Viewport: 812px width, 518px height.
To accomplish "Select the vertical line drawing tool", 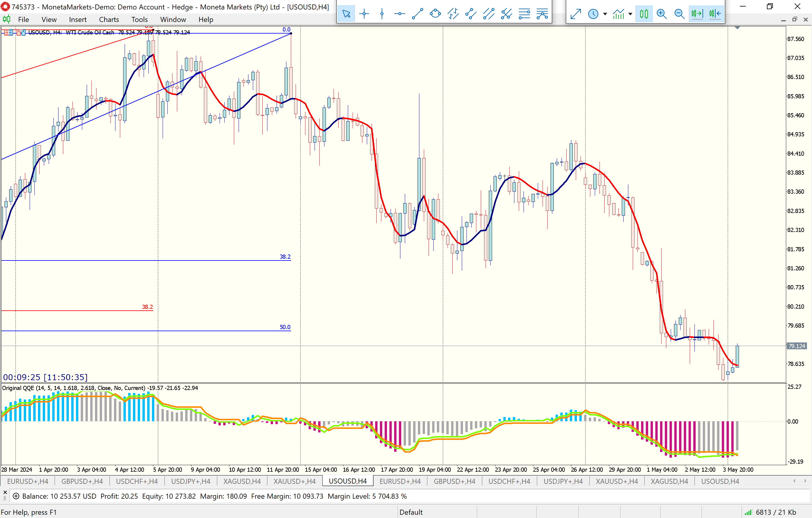I will click(x=382, y=14).
